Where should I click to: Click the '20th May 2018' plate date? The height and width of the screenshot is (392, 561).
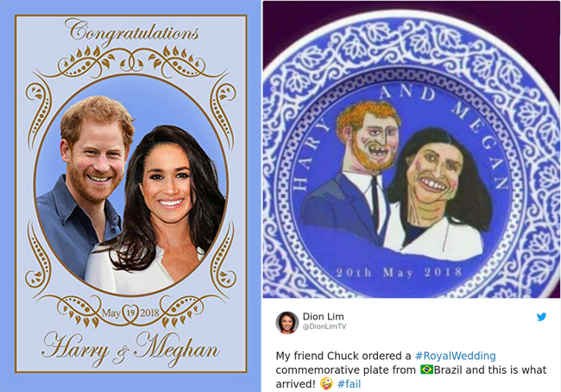pyautogui.click(x=399, y=273)
